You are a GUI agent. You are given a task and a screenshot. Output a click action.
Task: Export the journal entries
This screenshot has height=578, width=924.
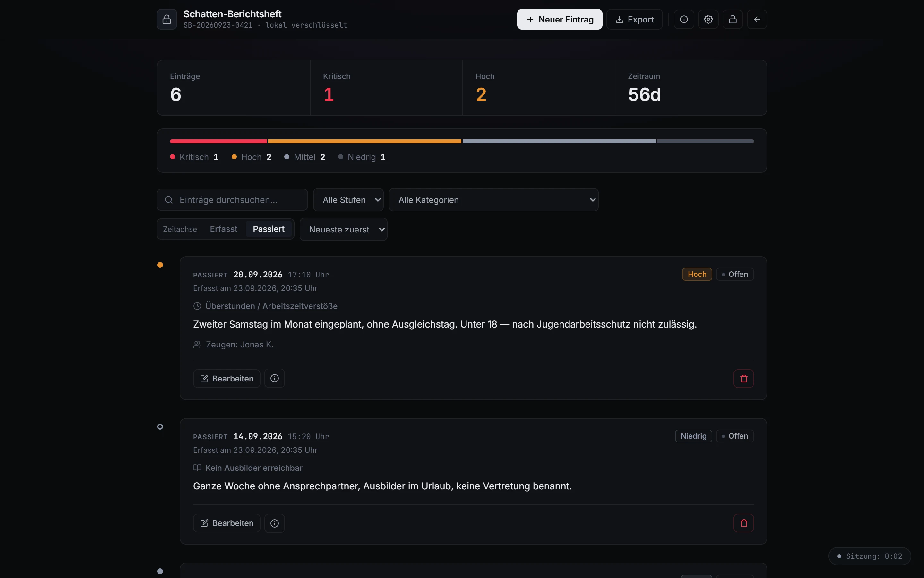pos(634,19)
